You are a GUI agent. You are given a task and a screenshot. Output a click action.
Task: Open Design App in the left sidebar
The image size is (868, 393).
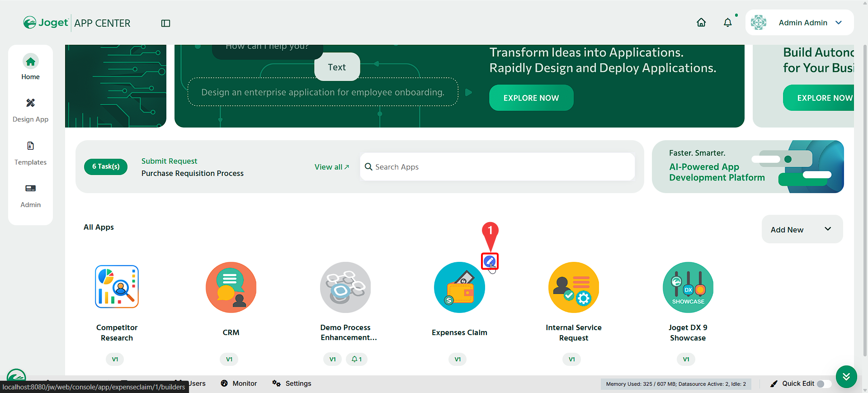30,110
